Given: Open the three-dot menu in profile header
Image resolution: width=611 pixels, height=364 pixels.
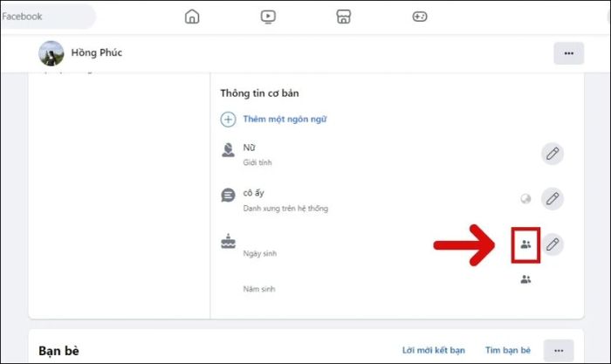Looking at the screenshot, I should pyautogui.click(x=568, y=53).
